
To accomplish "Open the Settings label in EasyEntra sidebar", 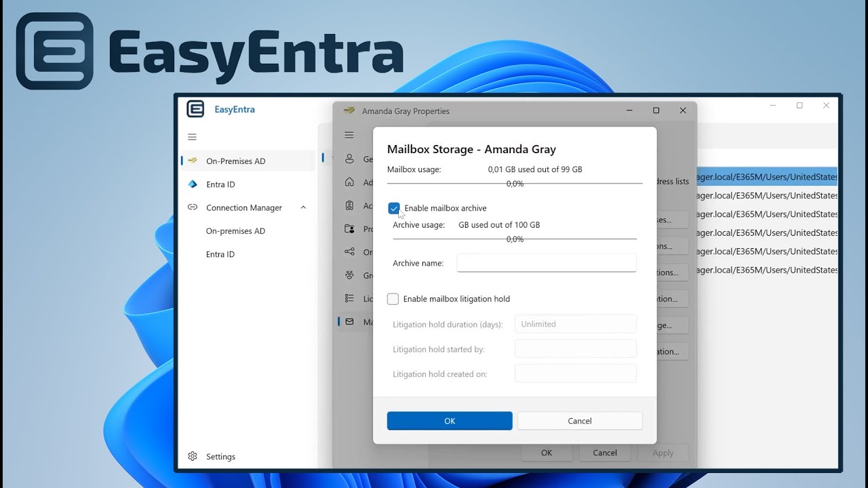I will pyautogui.click(x=220, y=457).
